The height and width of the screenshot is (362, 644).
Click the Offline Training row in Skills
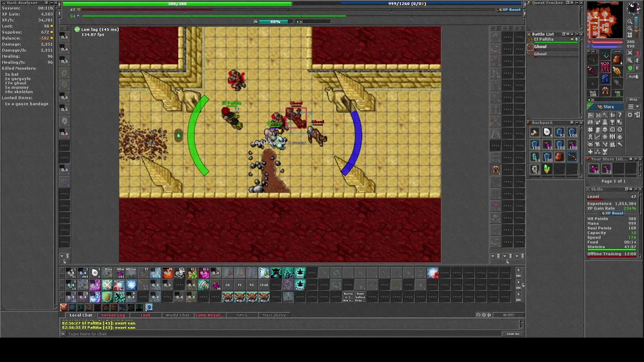(612, 254)
